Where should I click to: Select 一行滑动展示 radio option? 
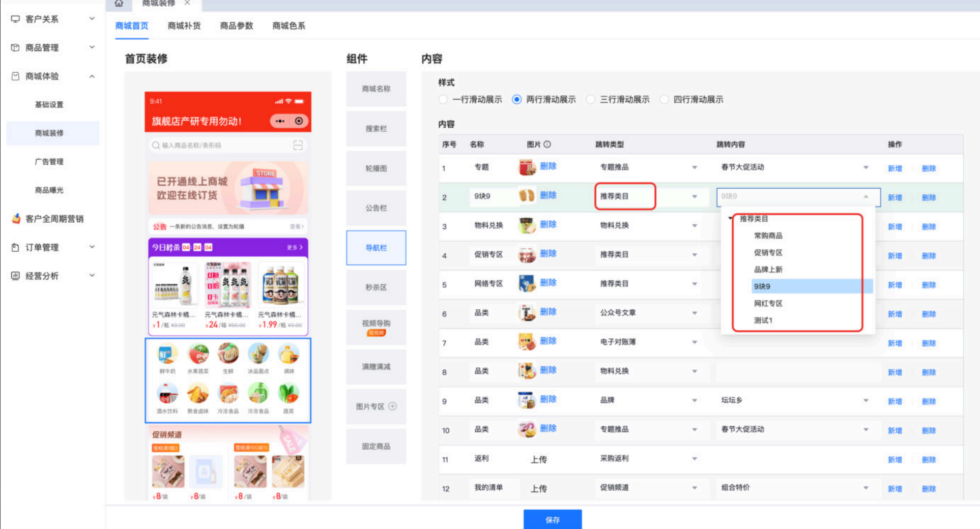[x=443, y=100]
